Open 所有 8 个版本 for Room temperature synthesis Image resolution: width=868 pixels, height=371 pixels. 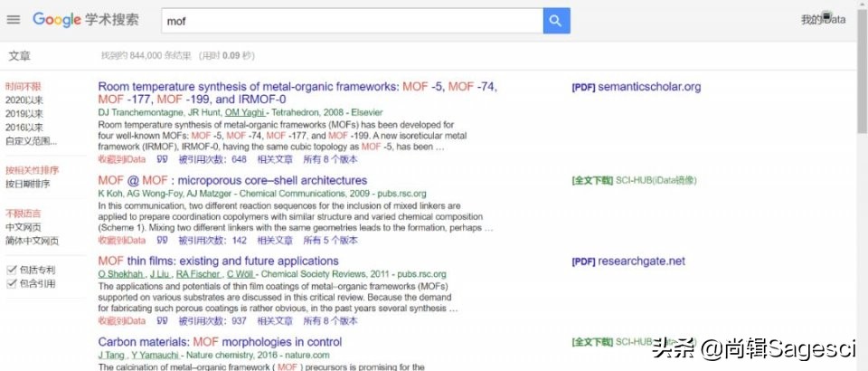point(331,159)
